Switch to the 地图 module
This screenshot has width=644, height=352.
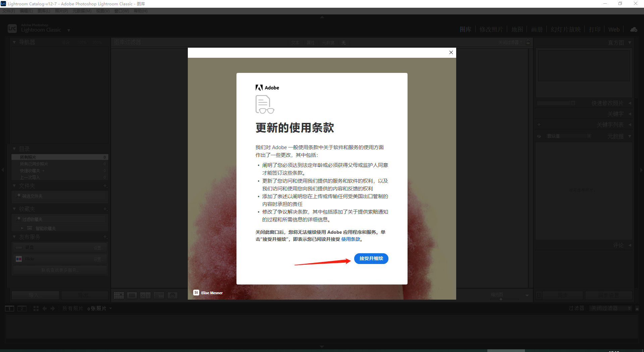[x=517, y=30]
